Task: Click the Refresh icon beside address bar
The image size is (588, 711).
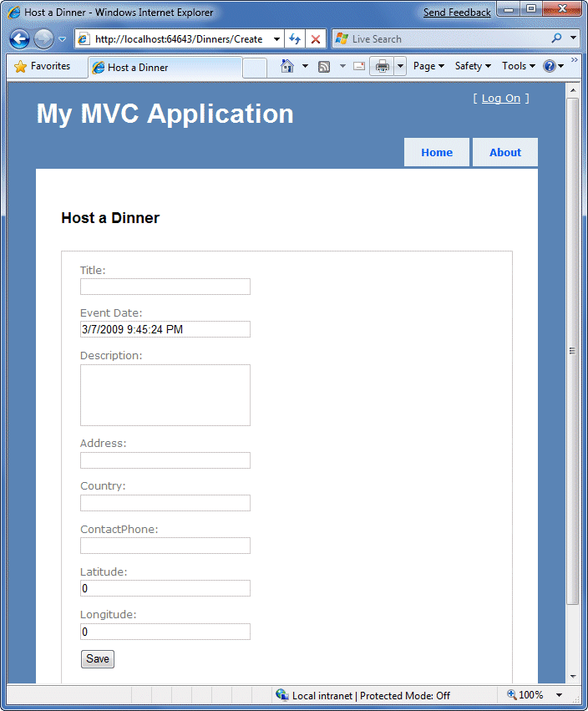Action: 295,39
